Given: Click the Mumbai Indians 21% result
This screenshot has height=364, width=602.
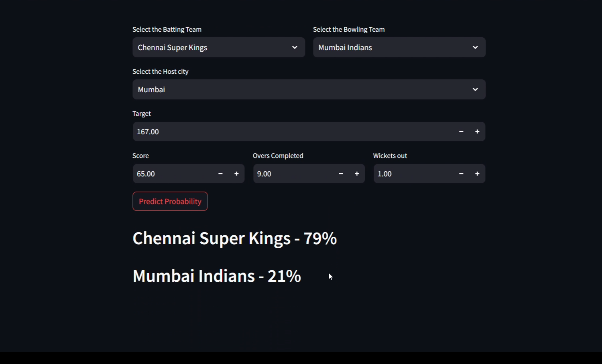Looking at the screenshot, I should [217, 276].
